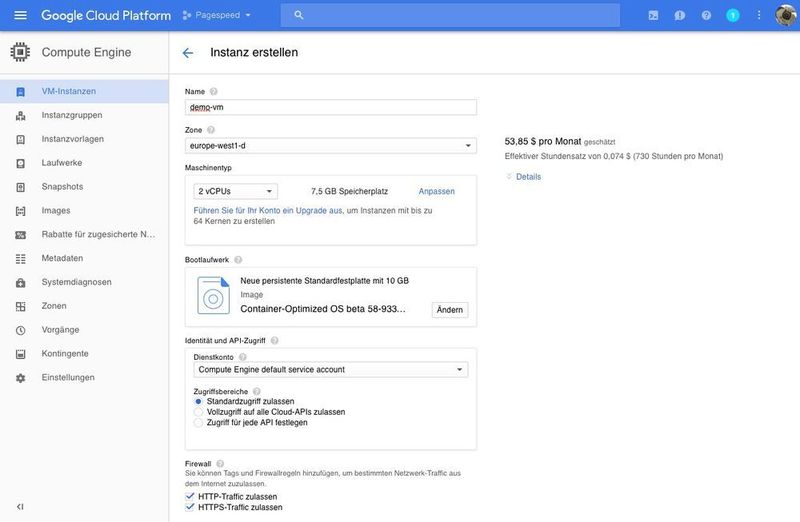This screenshot has height=522, width=800.
Task: Click the help icon next to Firewall
Action: [x=220, y=463]
